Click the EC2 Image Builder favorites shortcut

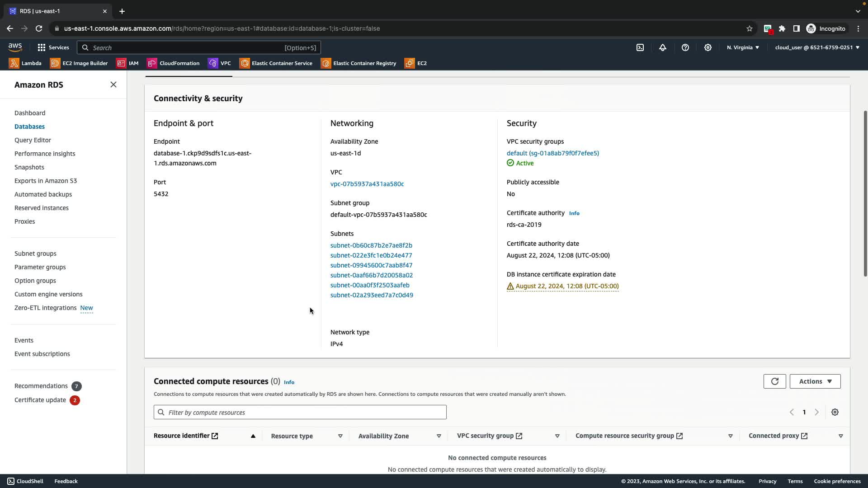(x=79, y=63)
